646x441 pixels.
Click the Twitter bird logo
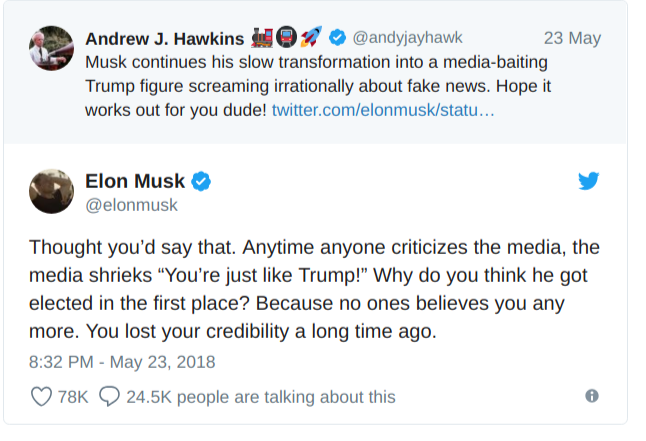[x=588, y=181]
